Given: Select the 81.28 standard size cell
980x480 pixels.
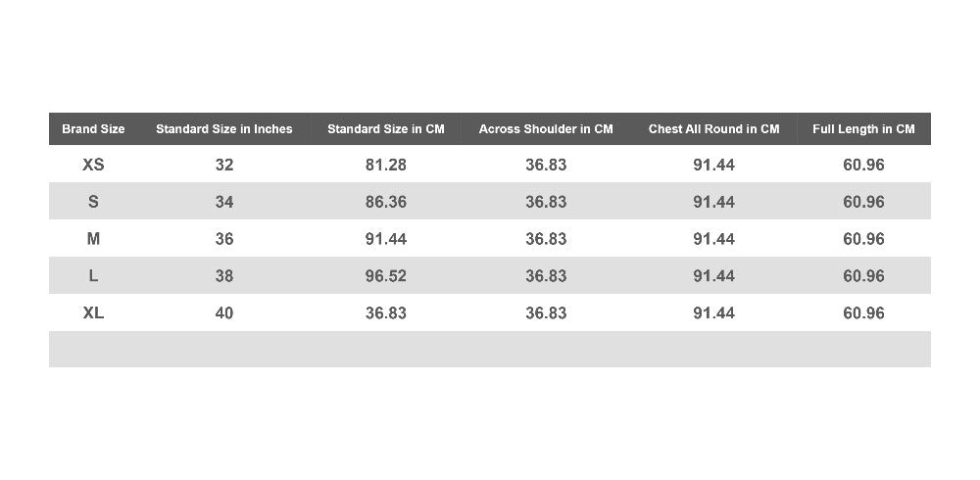Looking at the screenshot, I should point(385,165).
